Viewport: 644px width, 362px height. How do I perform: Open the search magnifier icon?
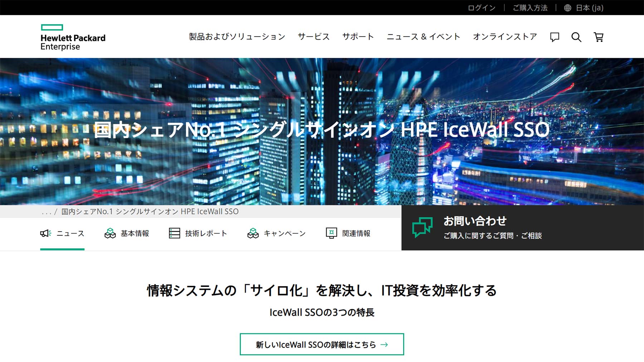tap(576, 37)
